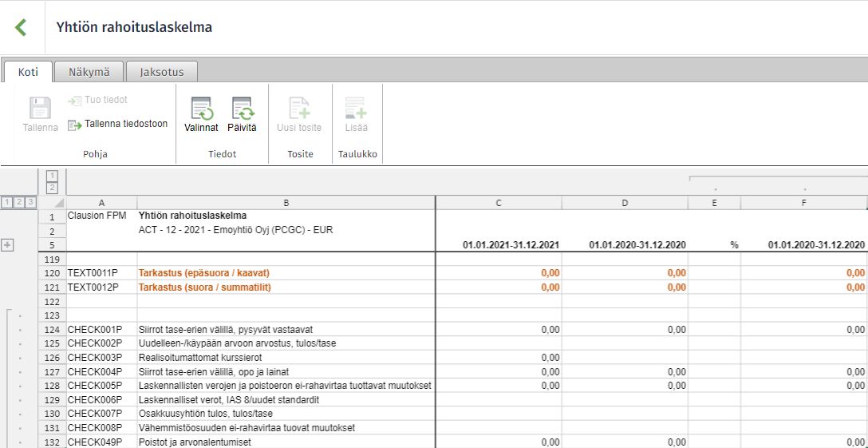Select the Koti tab
The width and height of the screenshot is (868, 448).
tap(28, 72)
